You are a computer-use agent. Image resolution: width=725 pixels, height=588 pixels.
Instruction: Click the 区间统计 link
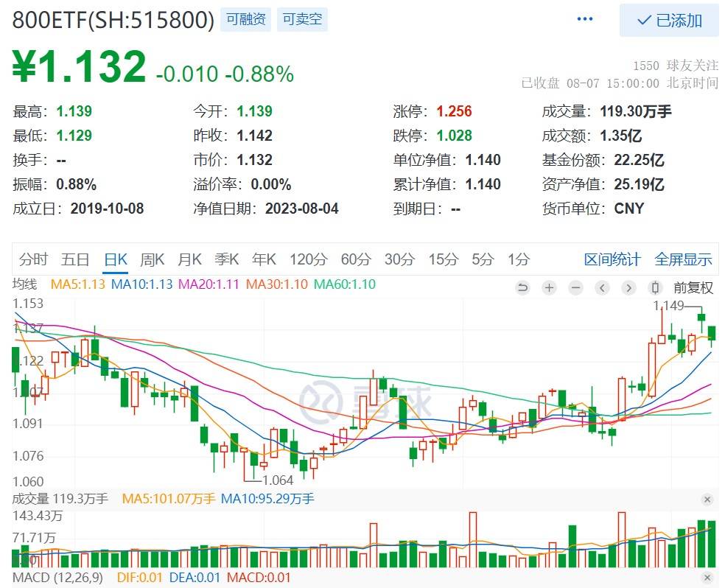pos(612,259)
